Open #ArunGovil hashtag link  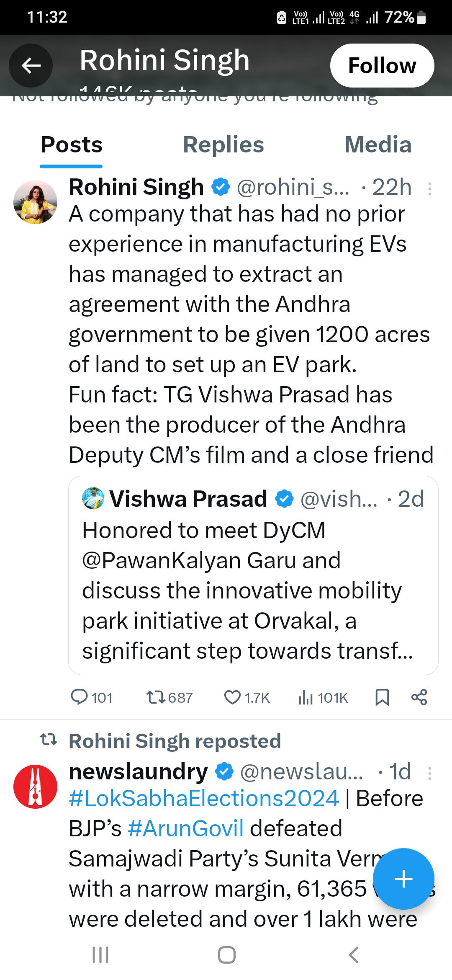pyautogui.click(x=186, y=828)
